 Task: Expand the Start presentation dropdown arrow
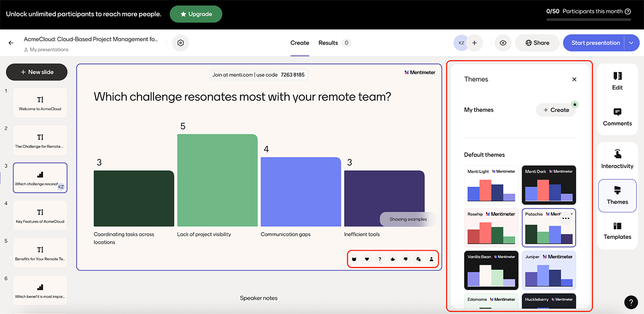[632, 43]
